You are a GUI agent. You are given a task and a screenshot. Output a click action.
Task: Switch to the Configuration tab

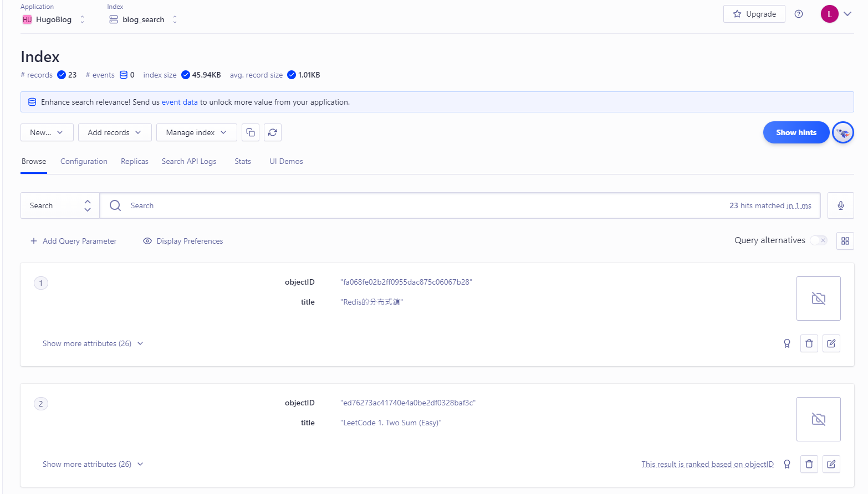point(84,161)
